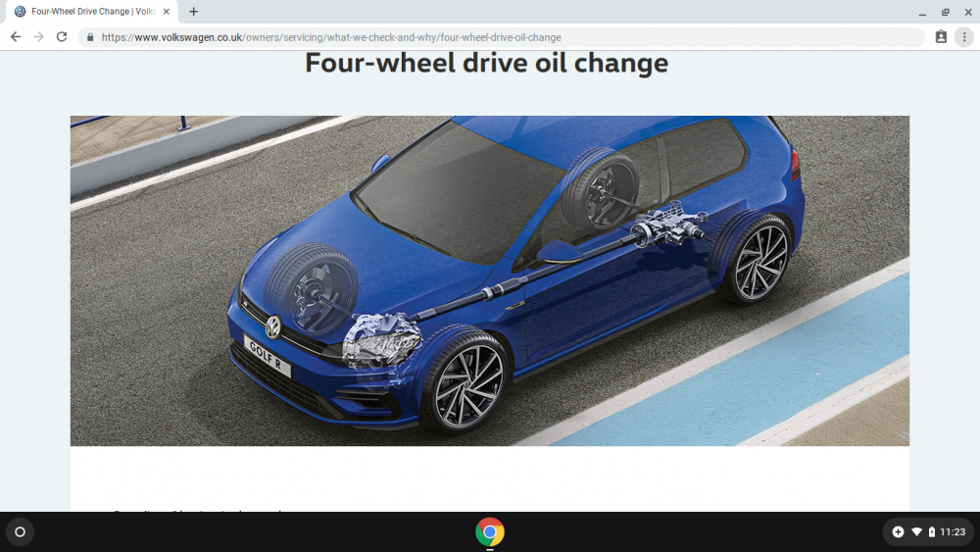The height and width of the screenshot is (552, 980).
Task: Select the volkswagen.co.uk address bar URL
Action: [331, 37]
